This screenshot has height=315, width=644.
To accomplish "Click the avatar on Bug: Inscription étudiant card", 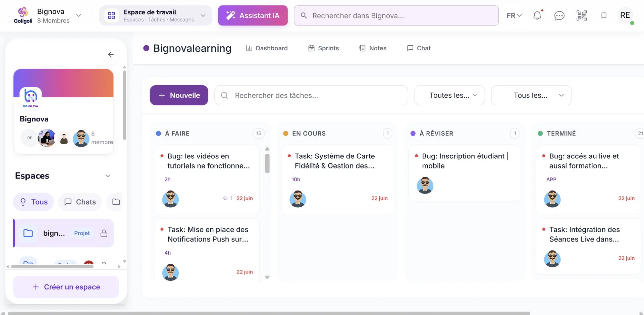I will click(425, 185).
